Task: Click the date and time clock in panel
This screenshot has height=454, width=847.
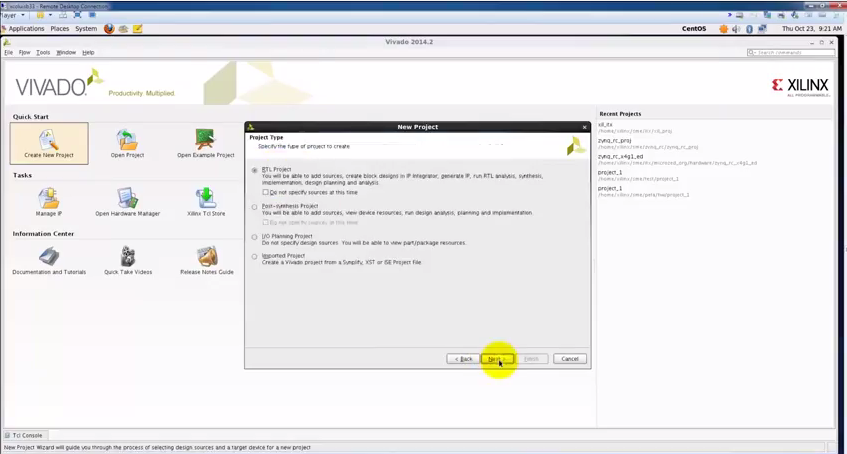Action: (811, 29)
